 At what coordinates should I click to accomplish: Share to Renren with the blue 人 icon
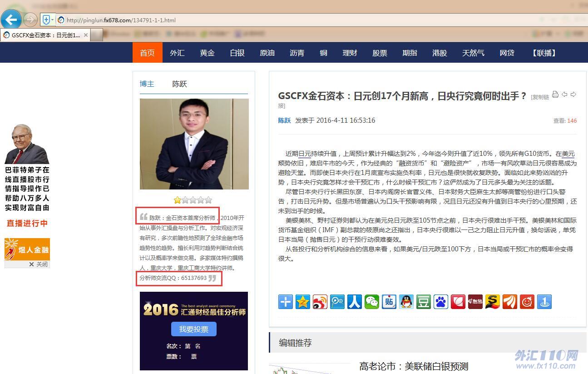point(355,302)
